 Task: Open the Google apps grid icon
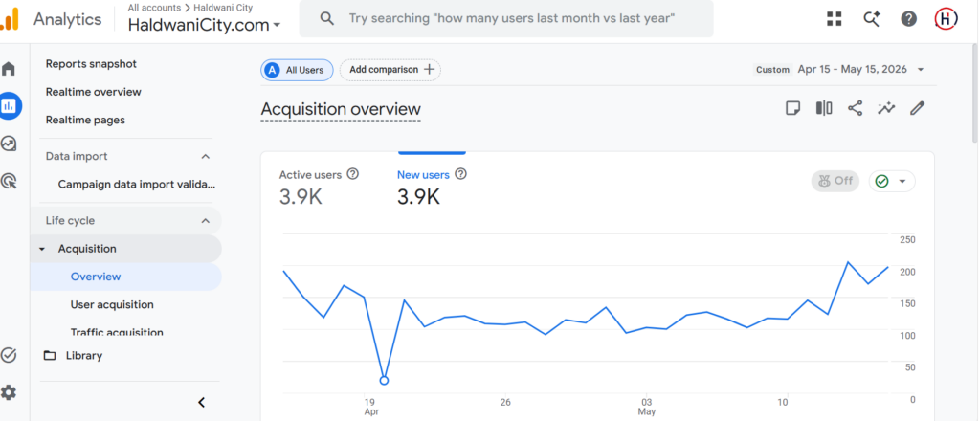coord(834,19)
